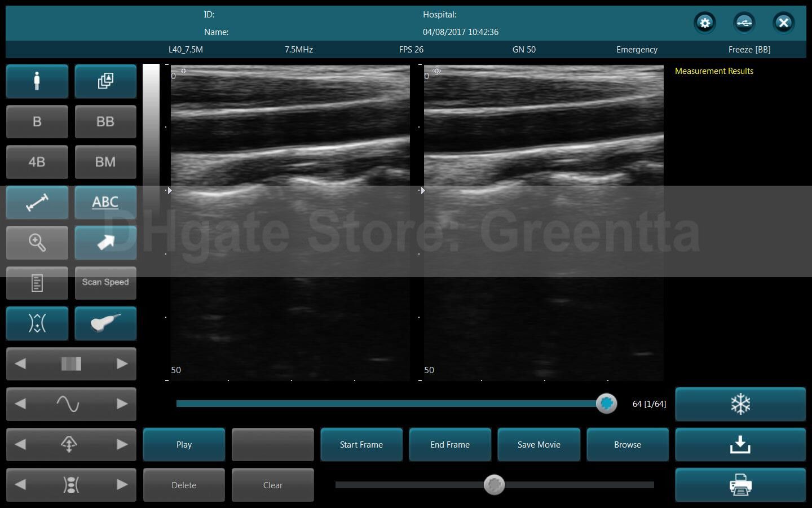The image size is (812, 508).
Task: Toggle freeze with snowflake button
Action: click(740, 404)
